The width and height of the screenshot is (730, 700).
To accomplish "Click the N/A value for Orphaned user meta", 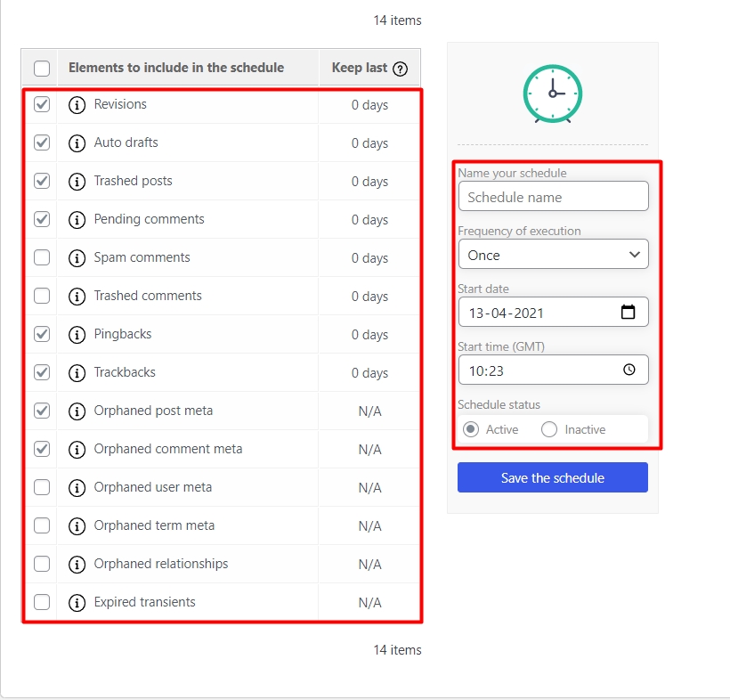I will (369, 488).
